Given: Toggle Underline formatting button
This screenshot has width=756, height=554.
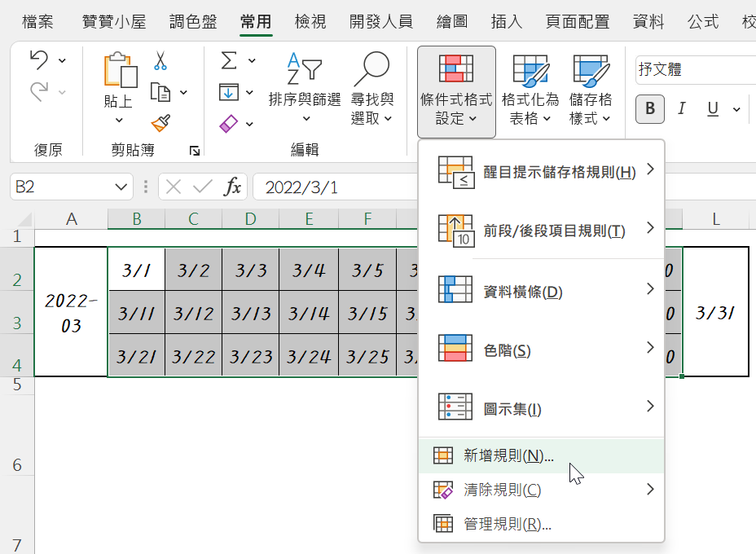Looking at the screenshot, I should [x=713, y=109].
